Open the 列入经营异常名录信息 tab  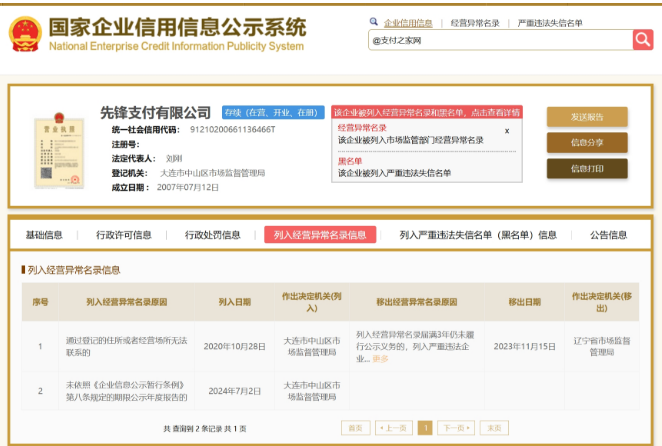[x=320, y=235]
